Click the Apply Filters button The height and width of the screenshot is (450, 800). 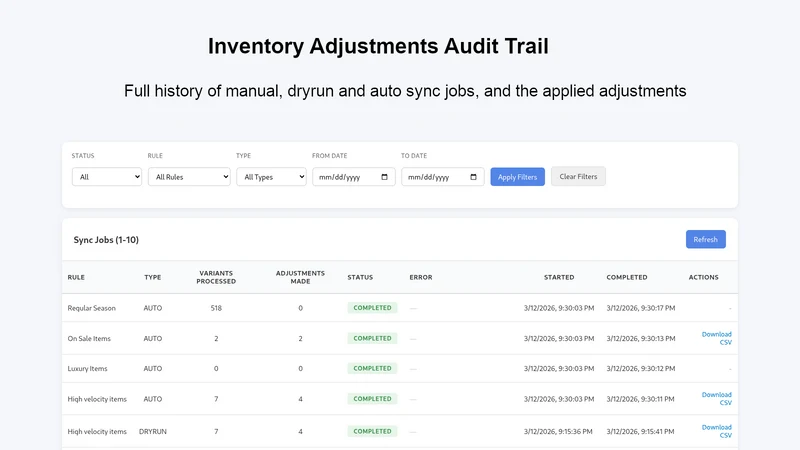[x=517, y=177]
